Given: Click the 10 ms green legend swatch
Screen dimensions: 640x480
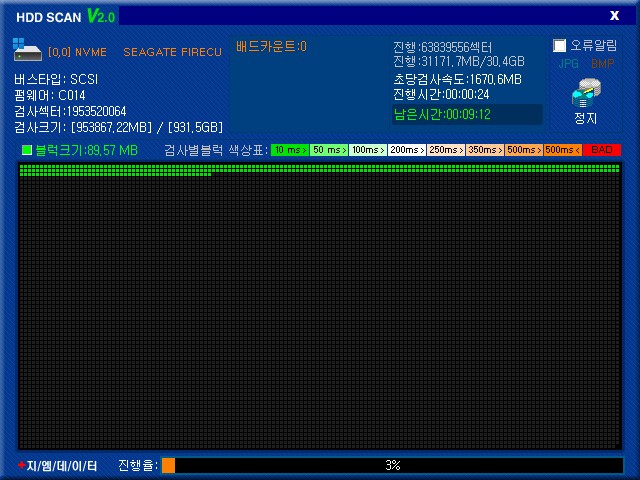Looking at the screenshot, I should [290, 150].
